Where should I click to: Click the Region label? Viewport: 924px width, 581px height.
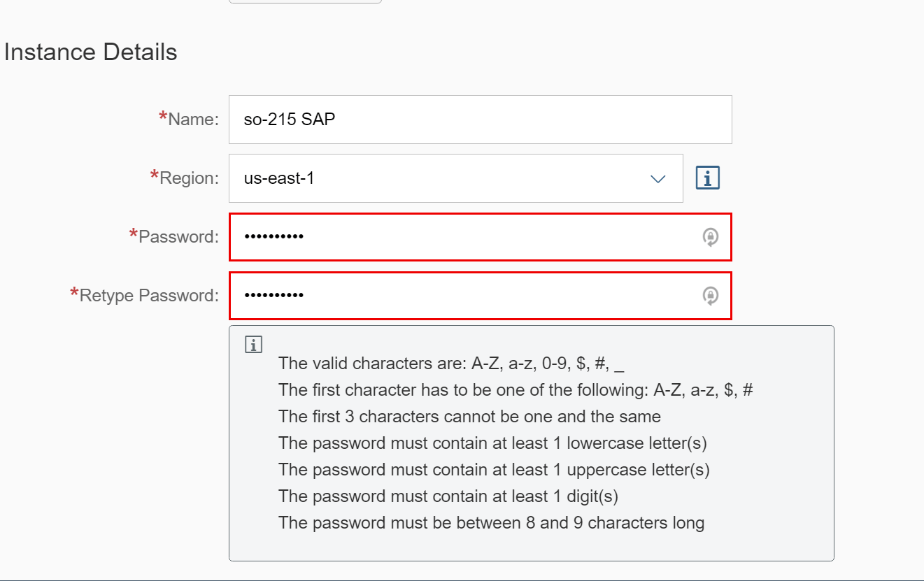click(x=189, y=178)
